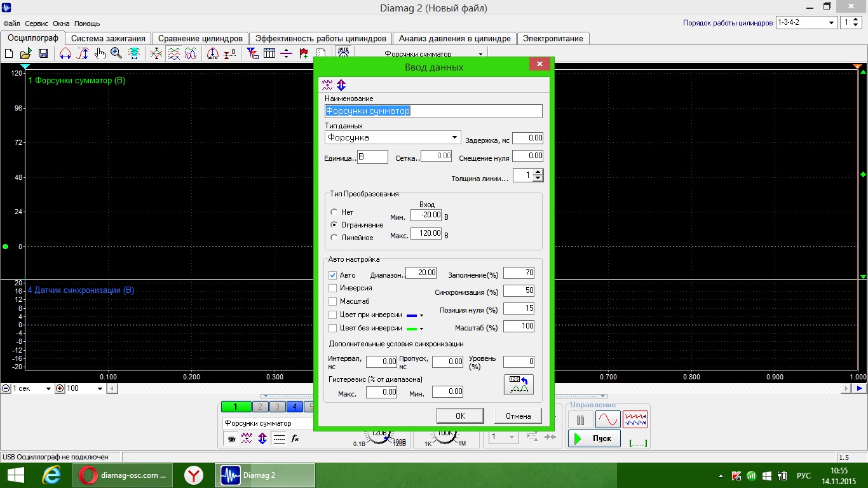Click the crossed red-green waveform icon

pyautogui.click(x=156, y=54)
